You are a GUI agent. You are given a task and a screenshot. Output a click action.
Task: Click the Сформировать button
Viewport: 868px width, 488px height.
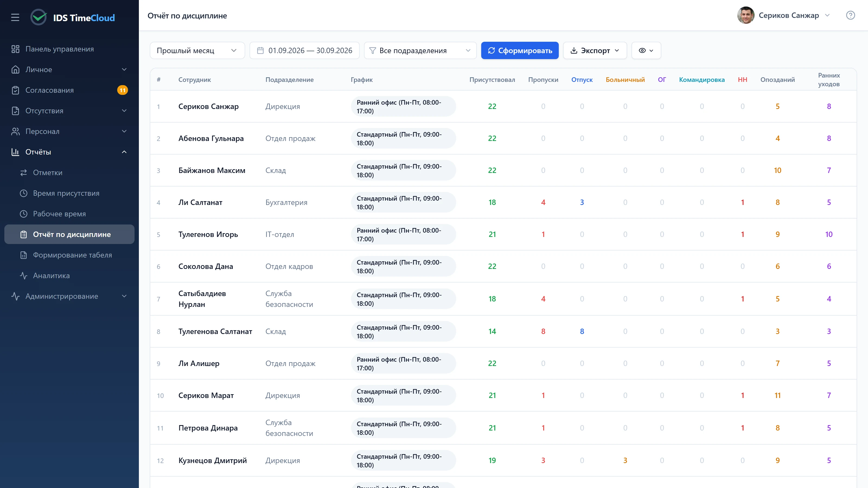click(x=520, y=50)
